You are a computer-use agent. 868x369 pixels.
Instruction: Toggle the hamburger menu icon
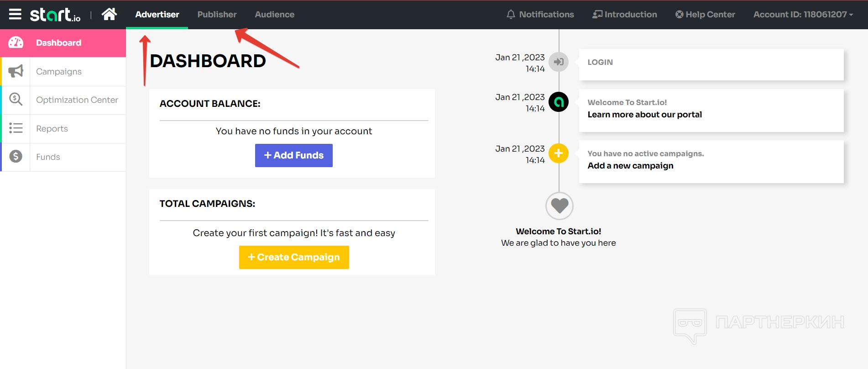pyautogui.click(x=15, y=14)
